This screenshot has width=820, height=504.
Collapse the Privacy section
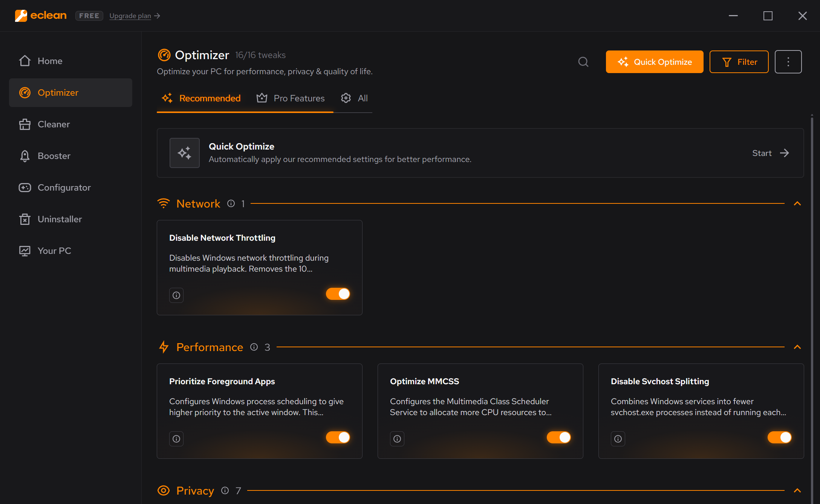[797, 490]
